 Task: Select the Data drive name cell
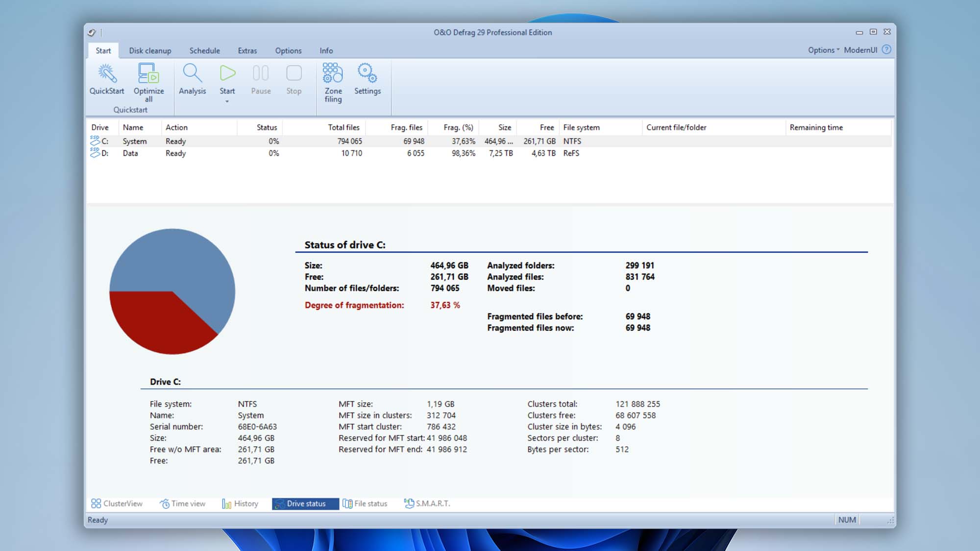tap(130, 153)
